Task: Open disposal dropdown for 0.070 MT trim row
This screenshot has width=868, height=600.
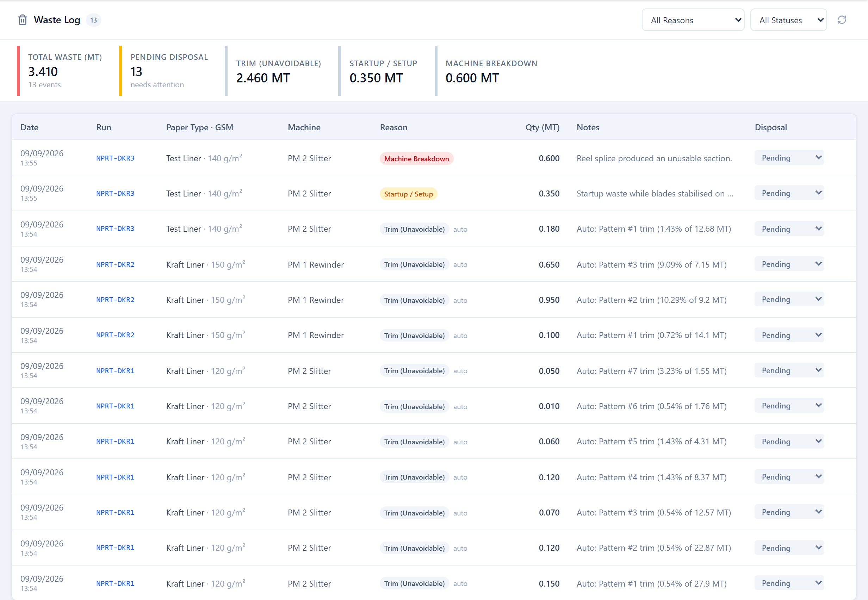Action: [789, 512]
